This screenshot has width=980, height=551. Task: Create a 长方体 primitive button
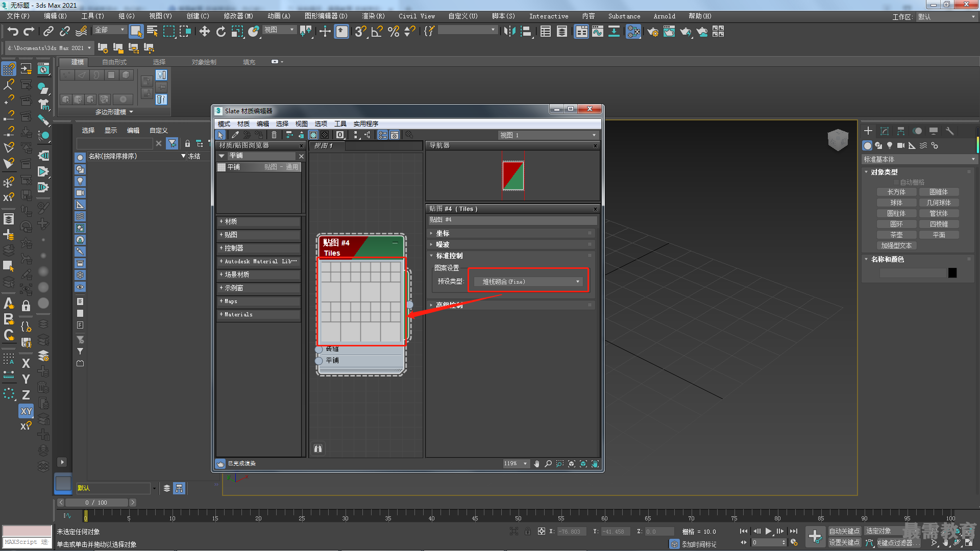(896, 192)
